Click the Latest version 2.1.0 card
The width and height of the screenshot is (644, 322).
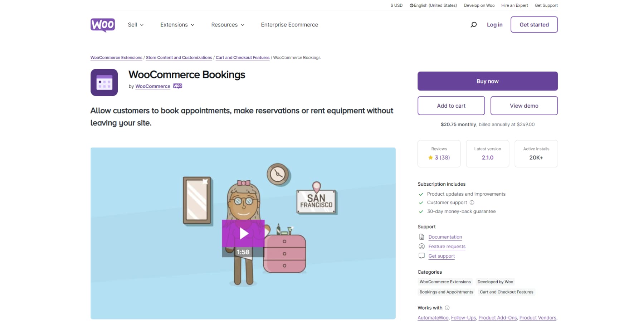[487, 153]
